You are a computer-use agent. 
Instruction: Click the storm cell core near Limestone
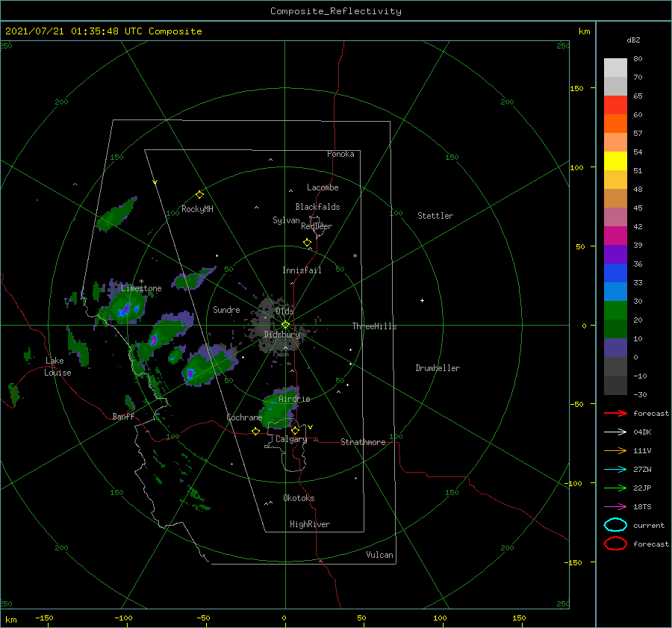127,308
